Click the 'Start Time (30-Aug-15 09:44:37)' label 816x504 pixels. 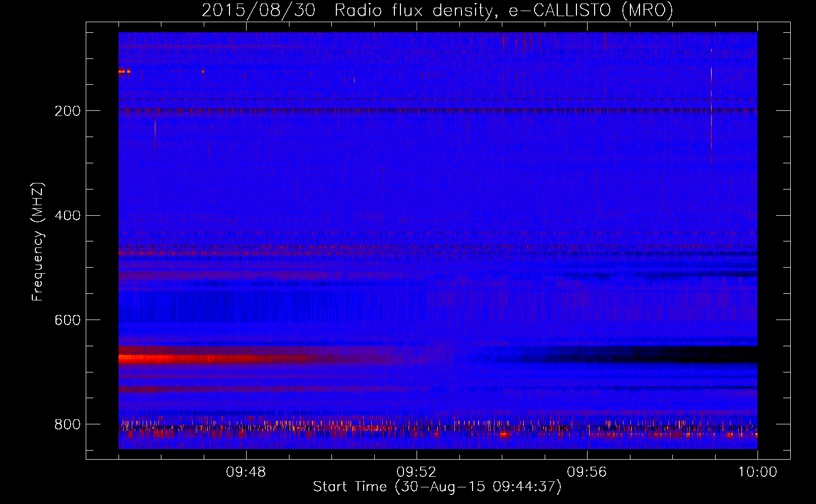coord(437,487)
